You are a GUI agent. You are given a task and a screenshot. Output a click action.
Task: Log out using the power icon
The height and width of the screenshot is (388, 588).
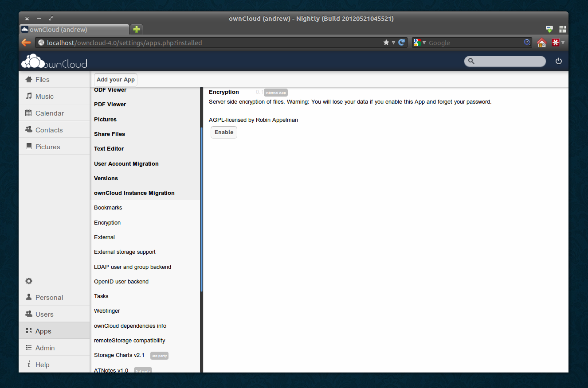click(x=558, y=61)
